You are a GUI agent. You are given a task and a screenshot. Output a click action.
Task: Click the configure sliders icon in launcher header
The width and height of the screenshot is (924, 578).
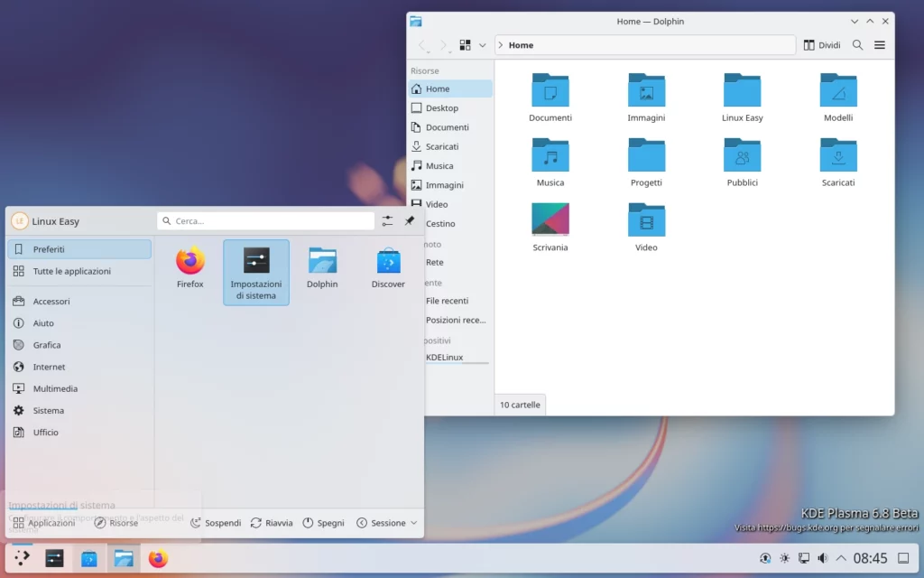click(387, 220)
